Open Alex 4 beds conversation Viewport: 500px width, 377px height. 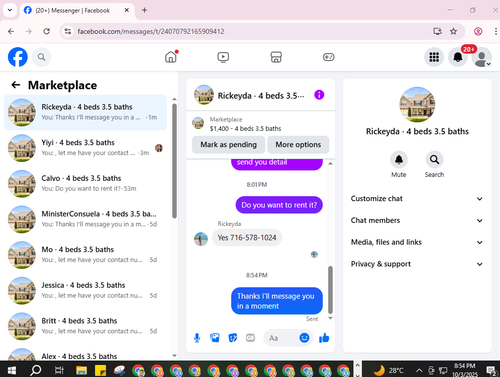[85, 354]
